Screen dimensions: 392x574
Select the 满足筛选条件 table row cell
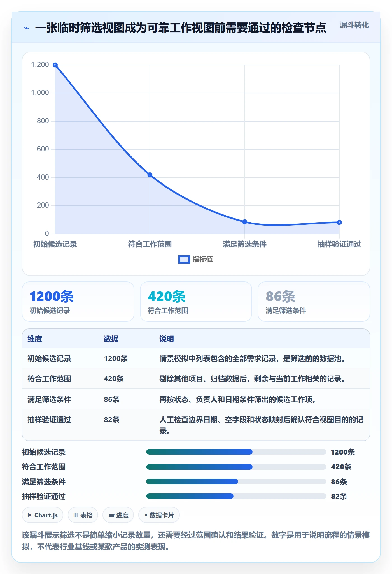click(x=49, y=399)
